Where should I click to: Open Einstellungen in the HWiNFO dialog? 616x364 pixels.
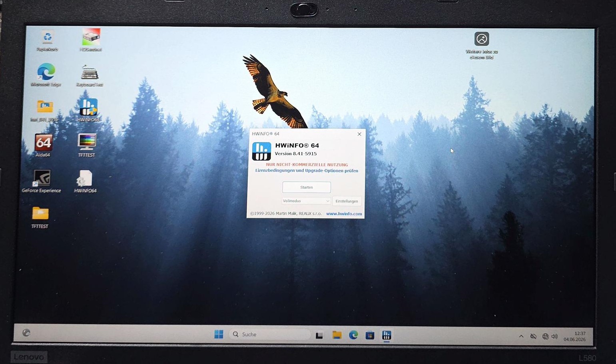point(347,201)
